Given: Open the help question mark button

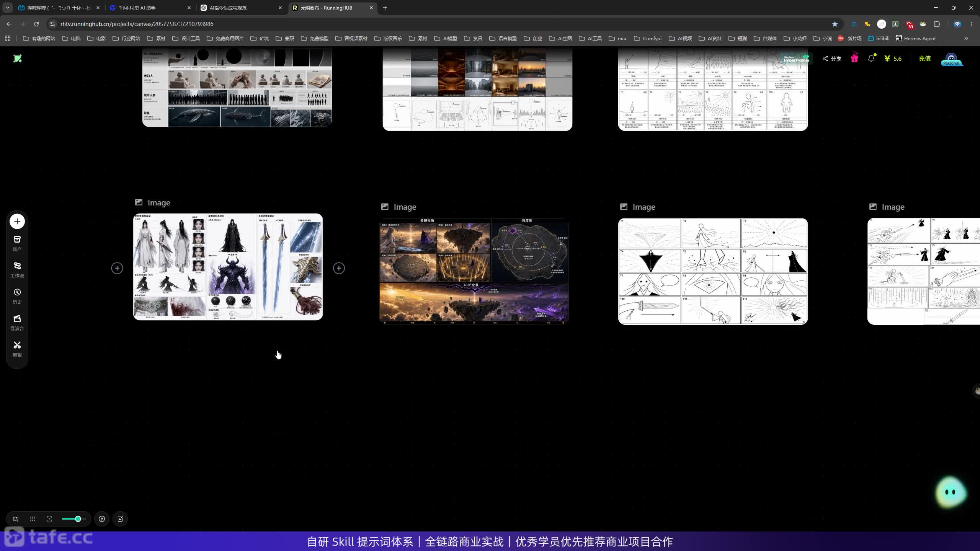Looking at the screenshot, I should pyautogui.click(x=102, y=519).
